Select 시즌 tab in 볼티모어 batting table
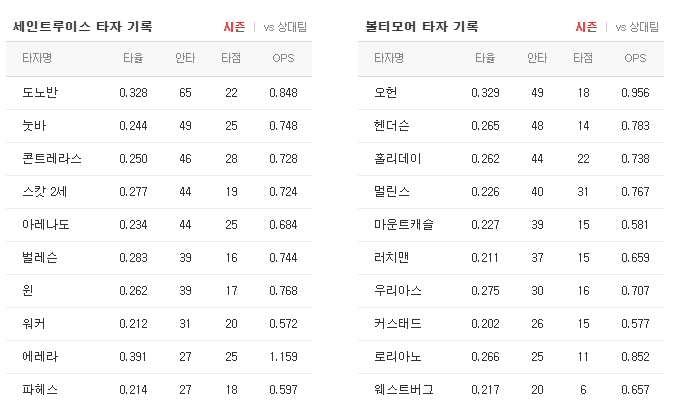673x420 pixels. [x=586, y=27]
